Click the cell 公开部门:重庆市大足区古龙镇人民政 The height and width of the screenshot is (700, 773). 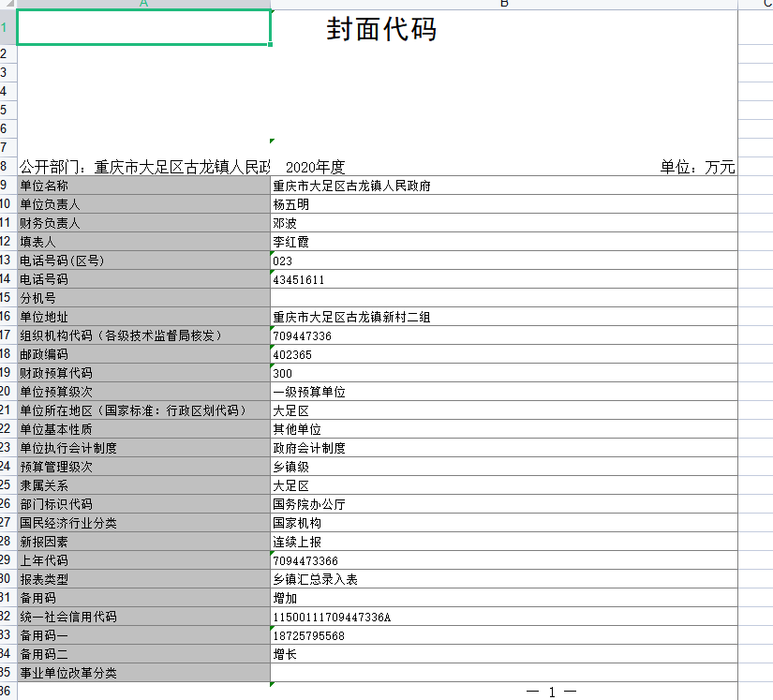(x=144, y=167)
